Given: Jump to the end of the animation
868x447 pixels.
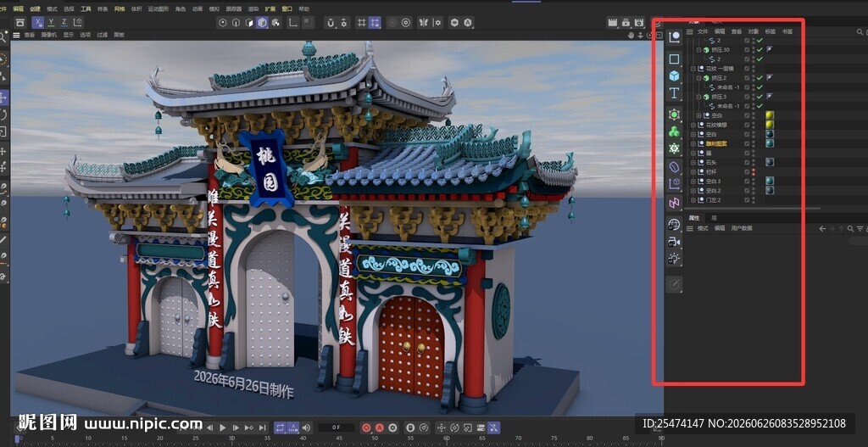Looking at the screenshot, I should [263, 427].
